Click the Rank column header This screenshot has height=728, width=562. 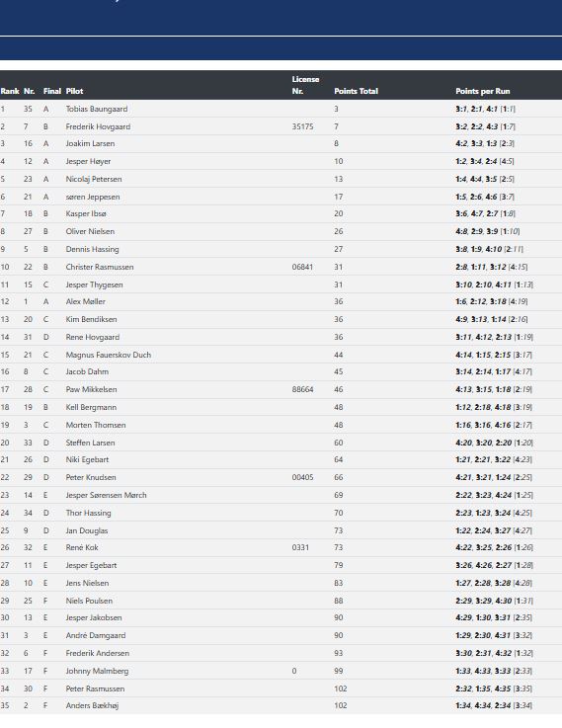click(x=10, y=91)
